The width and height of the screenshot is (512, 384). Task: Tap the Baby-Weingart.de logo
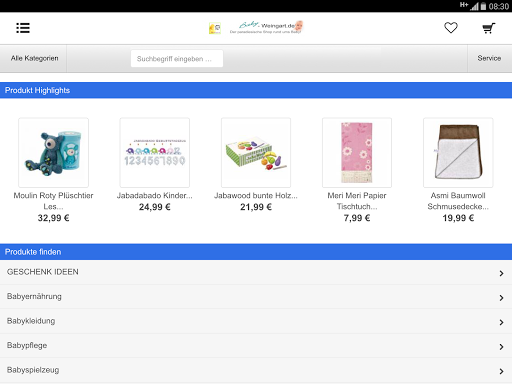pyautogui.click(x=266, y=27)
